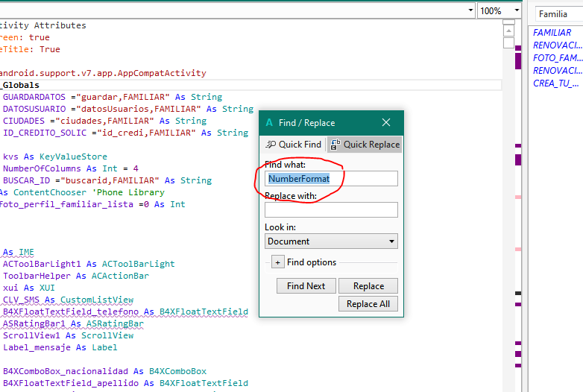Close the Find / Replace dialog
The height and width of the screenshot is (392, 583).
coord(386,122)
